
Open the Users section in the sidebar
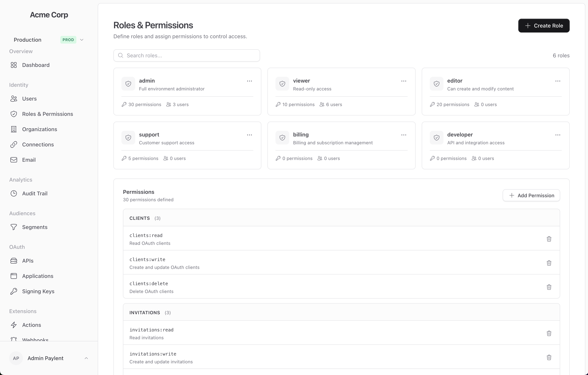point(29,98)
